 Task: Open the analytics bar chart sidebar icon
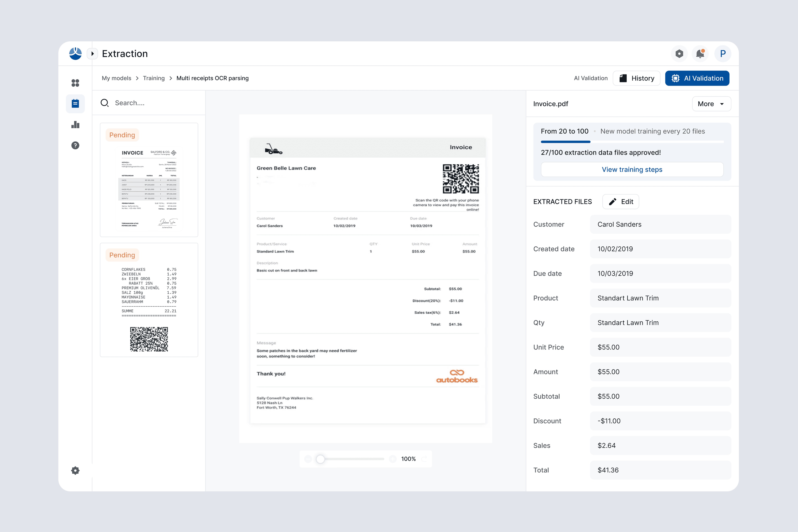coord(75,125)
